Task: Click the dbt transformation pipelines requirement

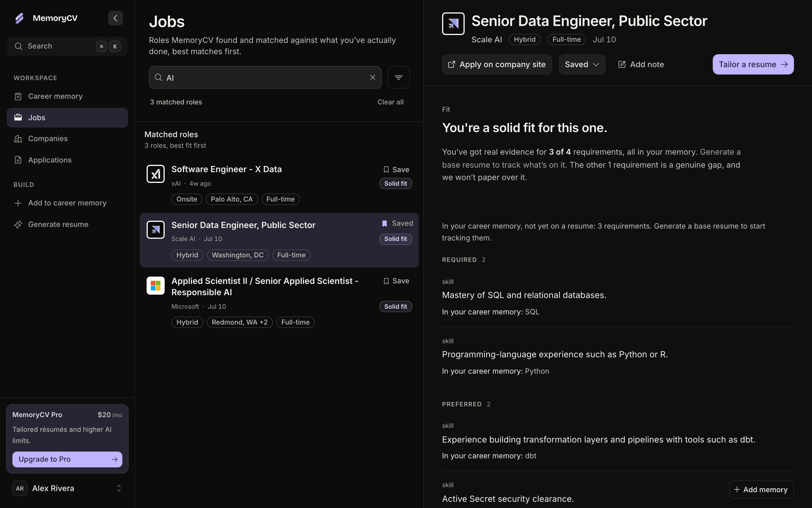Action: [x=599, y=440]
